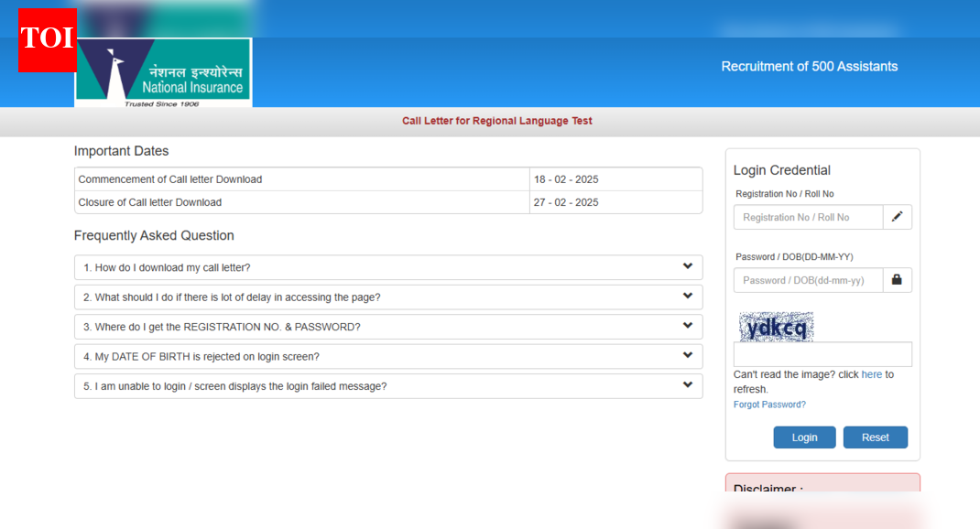Click the 'Disclaimer :' heading
The width and height of the screenshot is (980, 529).
(768, 488)
